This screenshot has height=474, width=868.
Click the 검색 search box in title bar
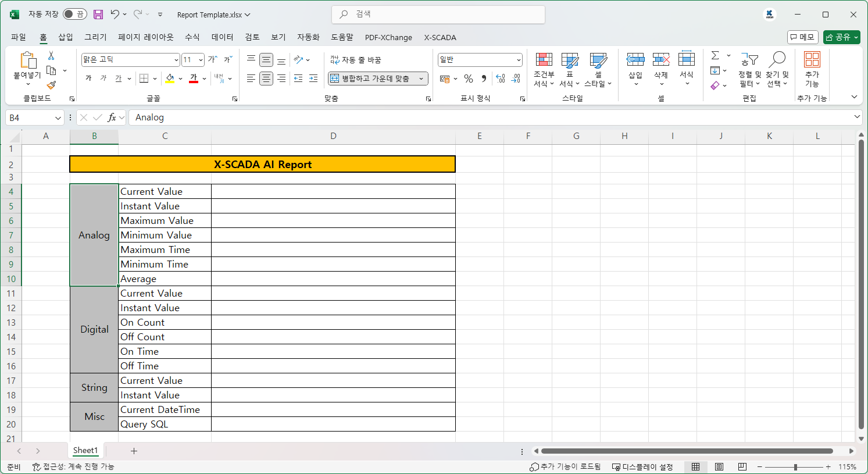pyautogui.click(x=438, y=15)
